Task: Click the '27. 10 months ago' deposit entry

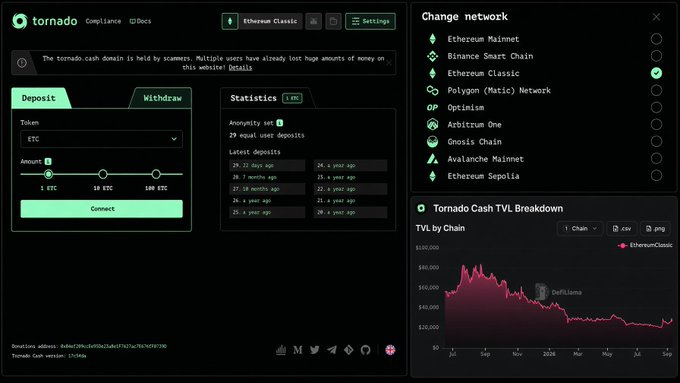Action: click(x=267, y=189)
